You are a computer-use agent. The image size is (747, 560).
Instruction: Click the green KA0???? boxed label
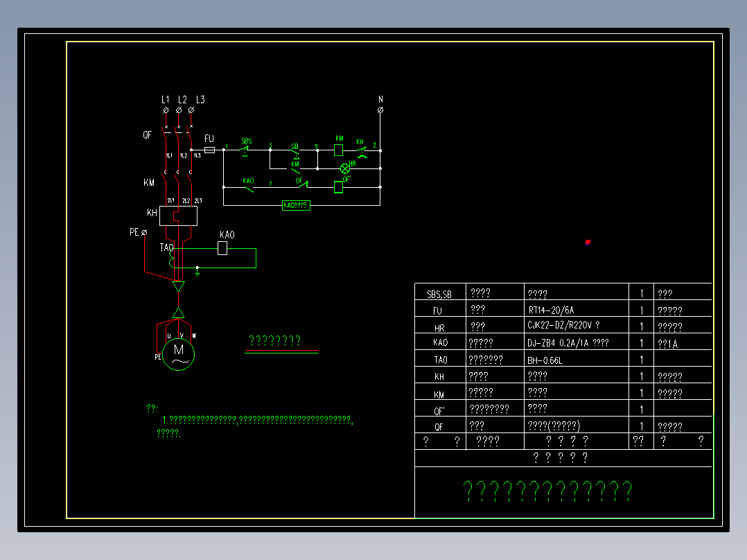[296, 205]
